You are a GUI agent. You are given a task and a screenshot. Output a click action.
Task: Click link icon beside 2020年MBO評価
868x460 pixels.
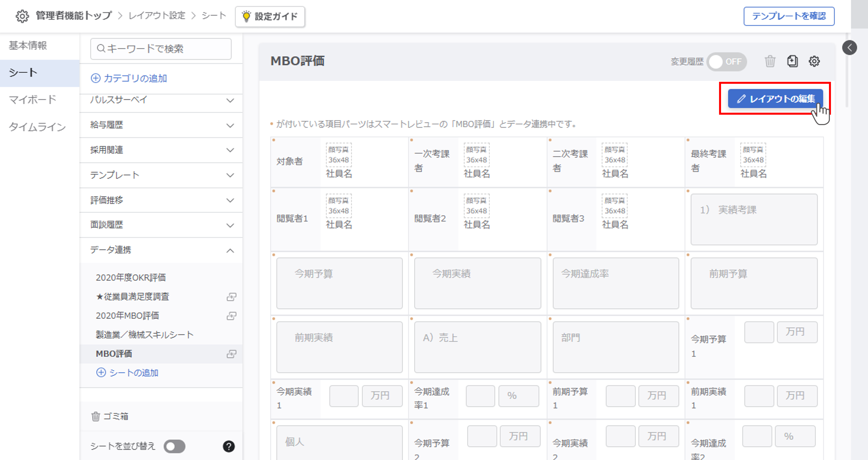click(x=231, y=316)
